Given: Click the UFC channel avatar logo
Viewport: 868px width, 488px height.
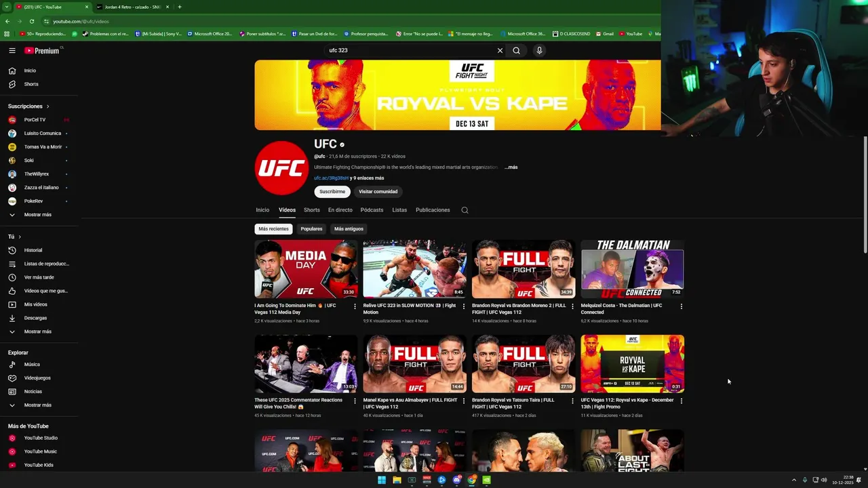Looking at the screenshot, I should pos(281,168).
